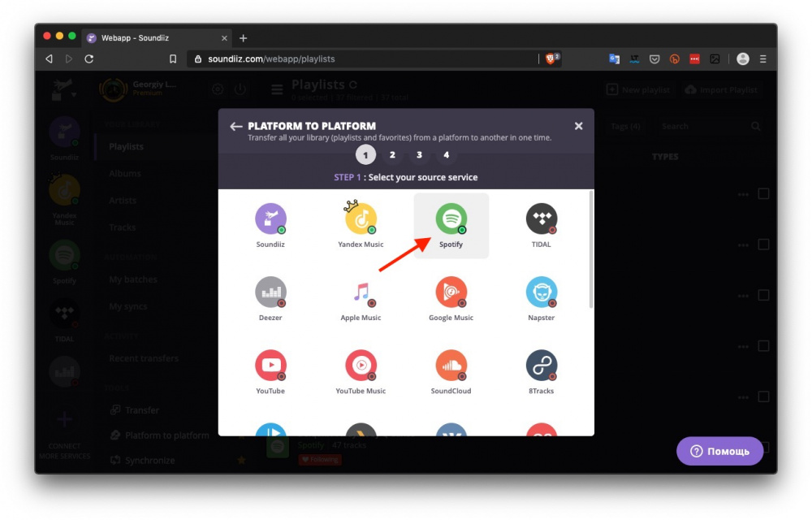
Task: Open Google Translate extension
Action: (x=614, y=59)
